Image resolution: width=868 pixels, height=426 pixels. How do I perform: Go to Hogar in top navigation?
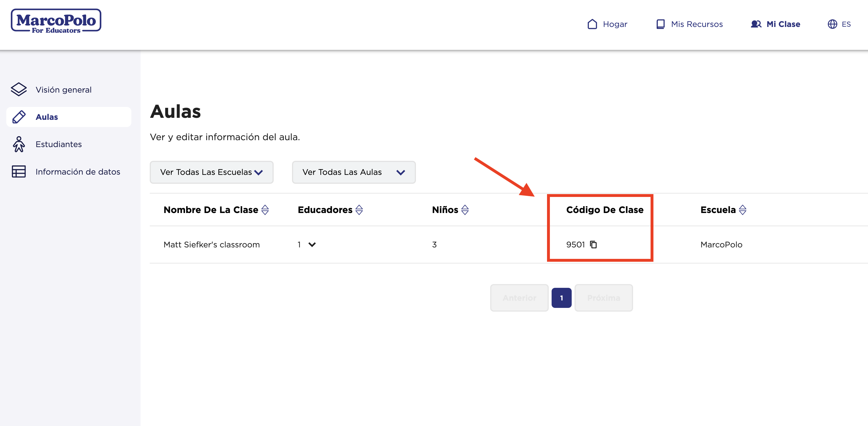(607, 24)
